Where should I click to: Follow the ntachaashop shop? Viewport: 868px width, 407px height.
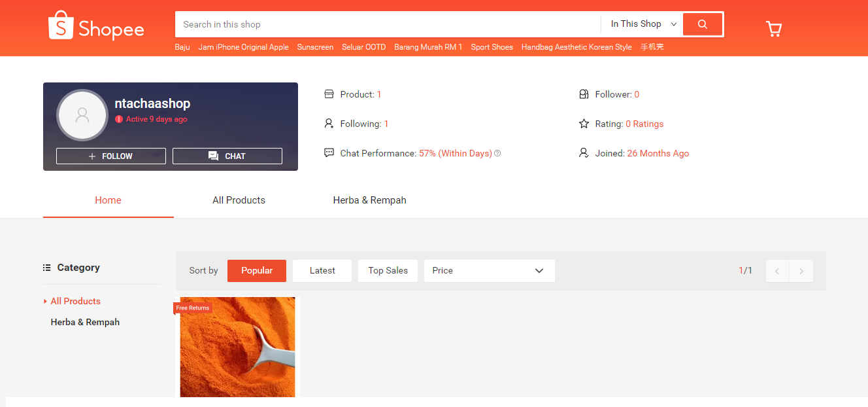click(111, 156)
